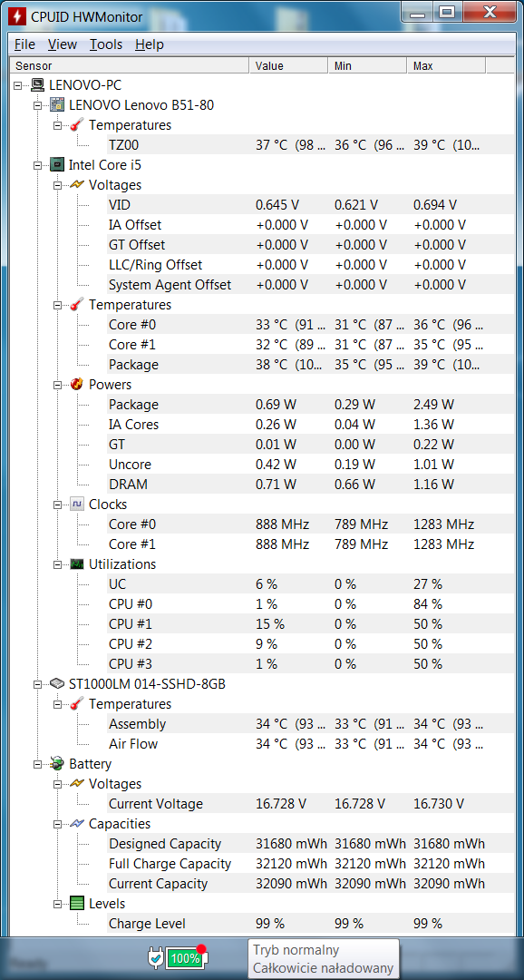Click the Intel Core i5 processor chip icon

pos(57,165)
